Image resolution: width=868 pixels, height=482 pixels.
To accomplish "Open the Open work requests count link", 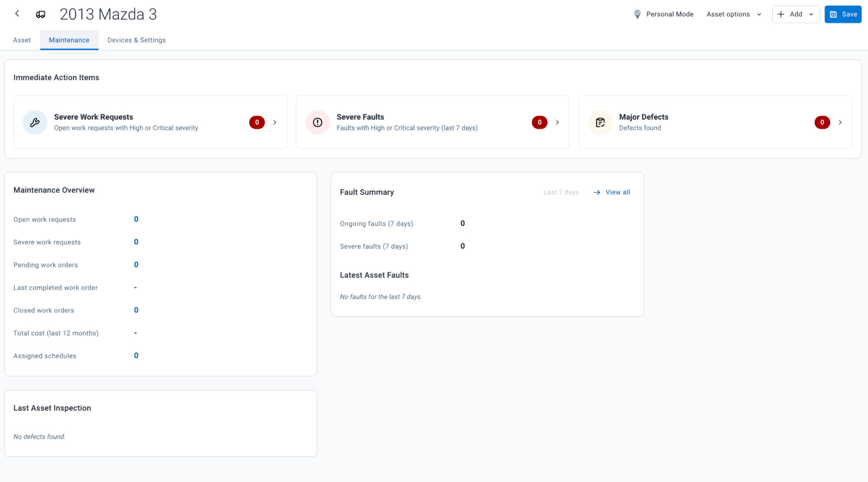I will point(136,219).
